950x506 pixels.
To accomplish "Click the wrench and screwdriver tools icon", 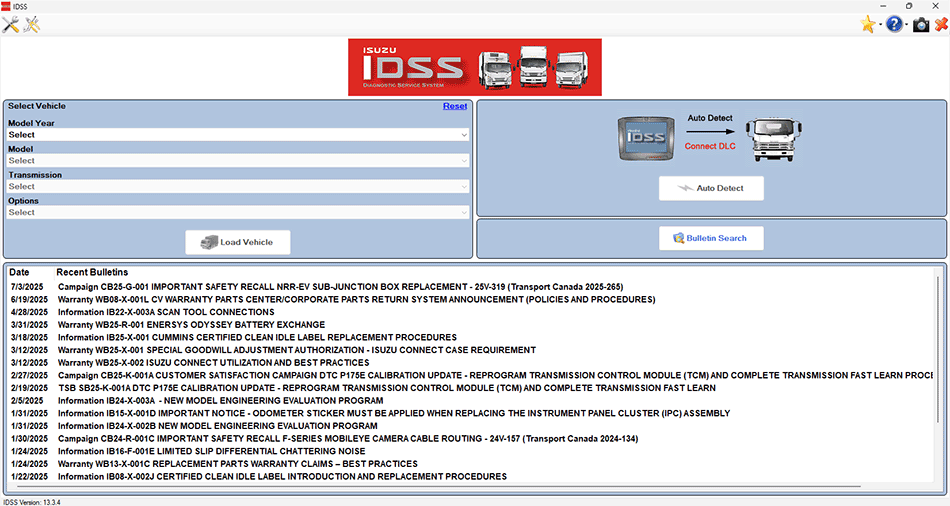I will [11, 25].
